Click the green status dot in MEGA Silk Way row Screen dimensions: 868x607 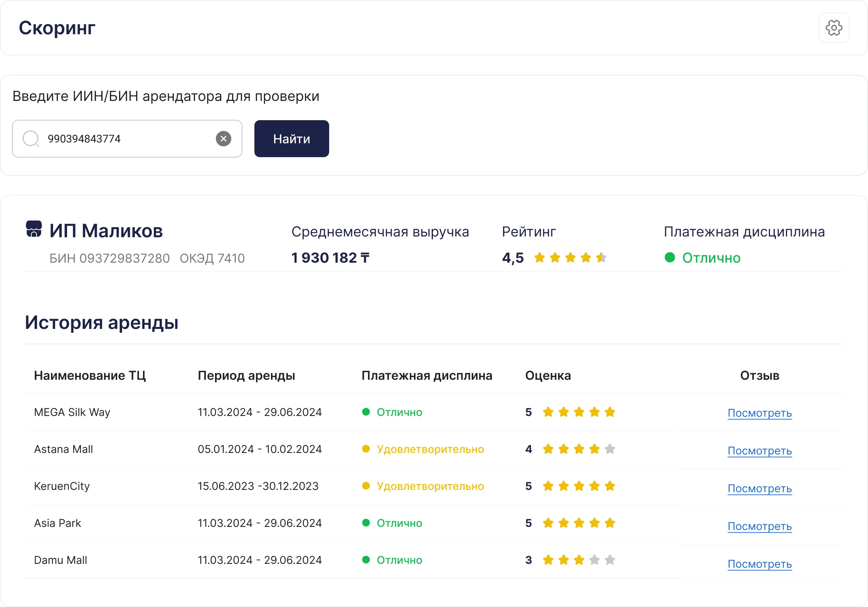click(x=366, y=412)
